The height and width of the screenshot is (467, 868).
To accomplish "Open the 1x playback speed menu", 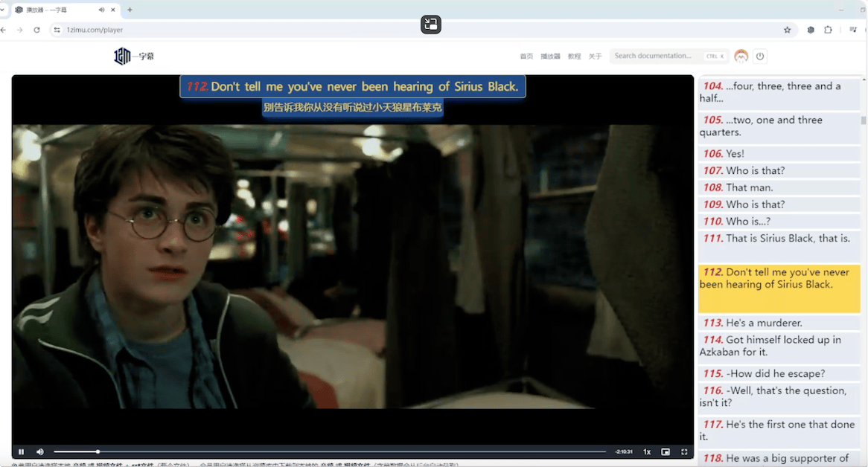I will tap(647, 451).
